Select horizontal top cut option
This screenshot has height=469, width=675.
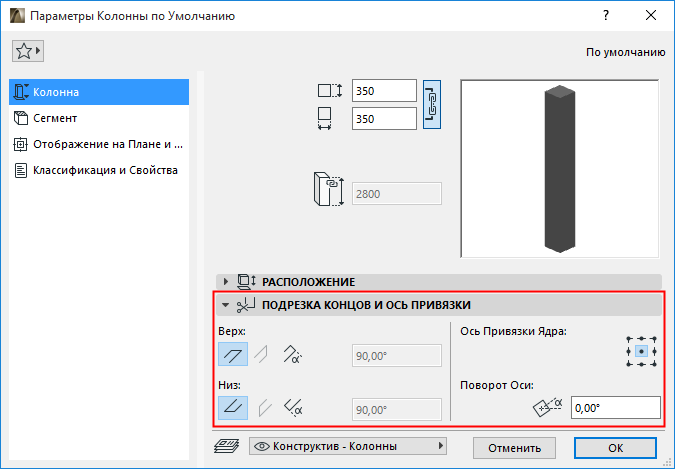(233, 354)
